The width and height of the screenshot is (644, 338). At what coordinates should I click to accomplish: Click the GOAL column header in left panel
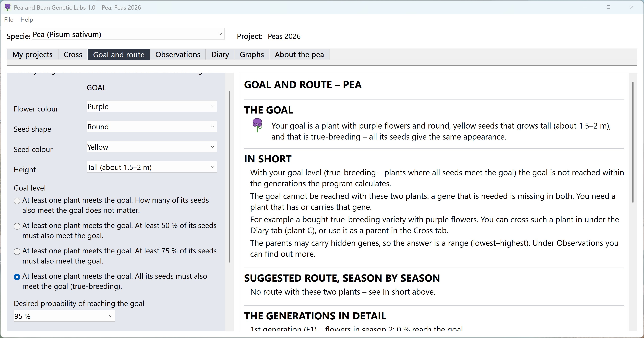(x=97, y=88)
